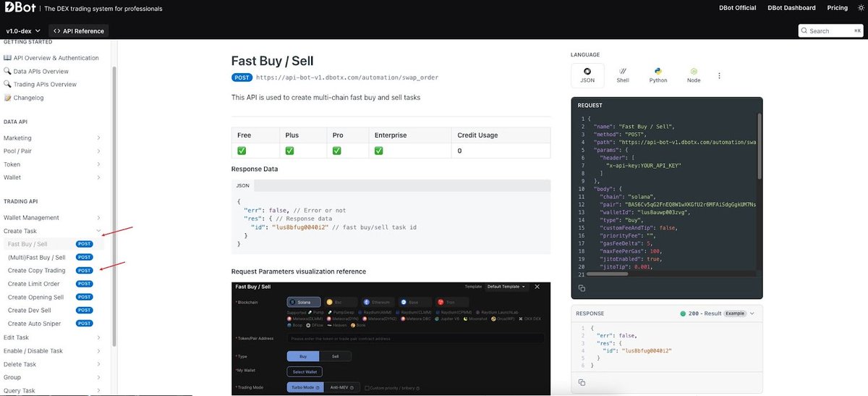The width and height of the screenshot is (868, 396).
Task: Expand the Marketing section
Action: tap(52, 138)
